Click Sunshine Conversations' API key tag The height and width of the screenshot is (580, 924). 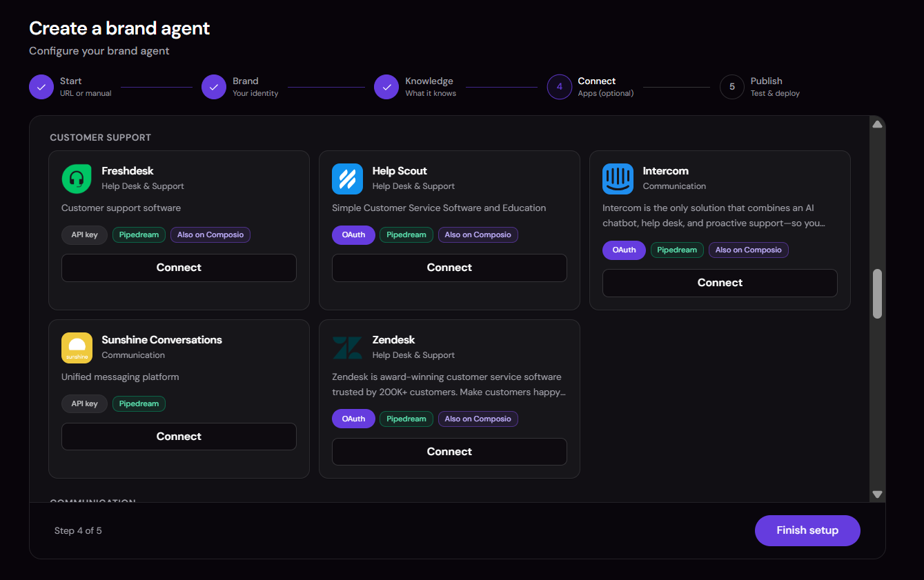(x=84, y=403)
